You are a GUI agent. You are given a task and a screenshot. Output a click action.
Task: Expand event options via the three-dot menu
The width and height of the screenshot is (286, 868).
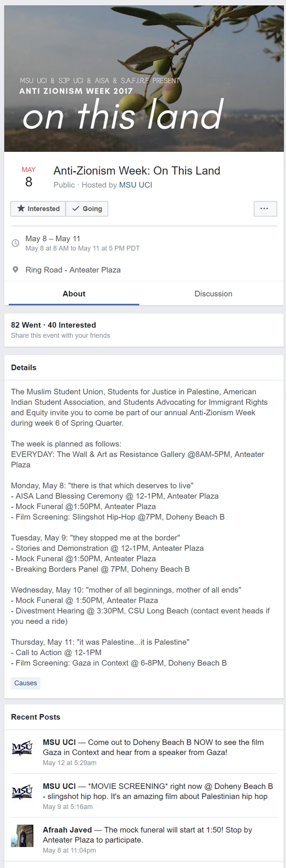tap(265, 209)
